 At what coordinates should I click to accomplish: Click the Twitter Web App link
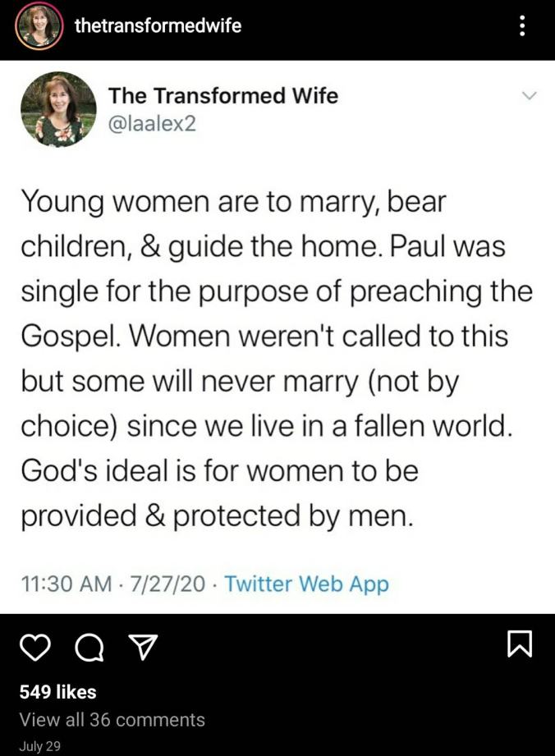[306, 584]
